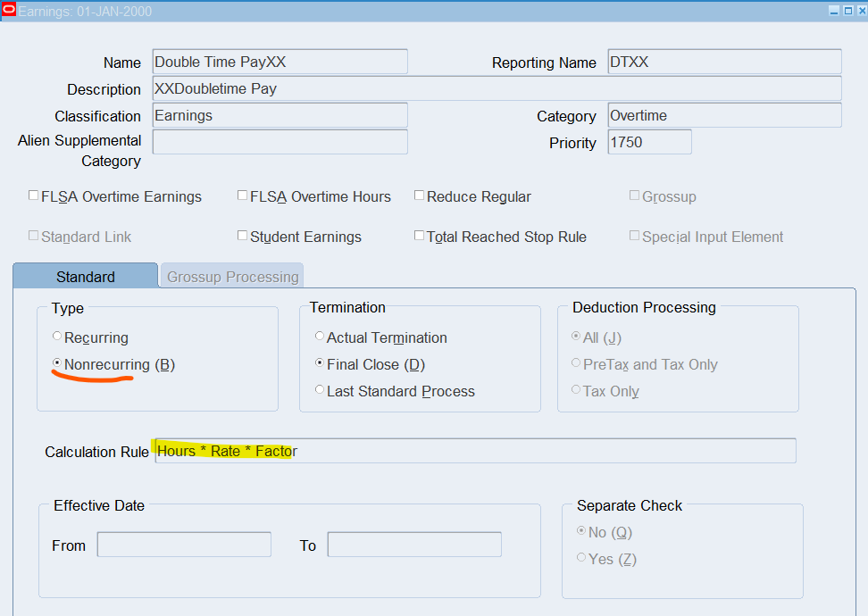The image size is (868, 616).
Task: Click the Name field
Action: tap(280, 62)
